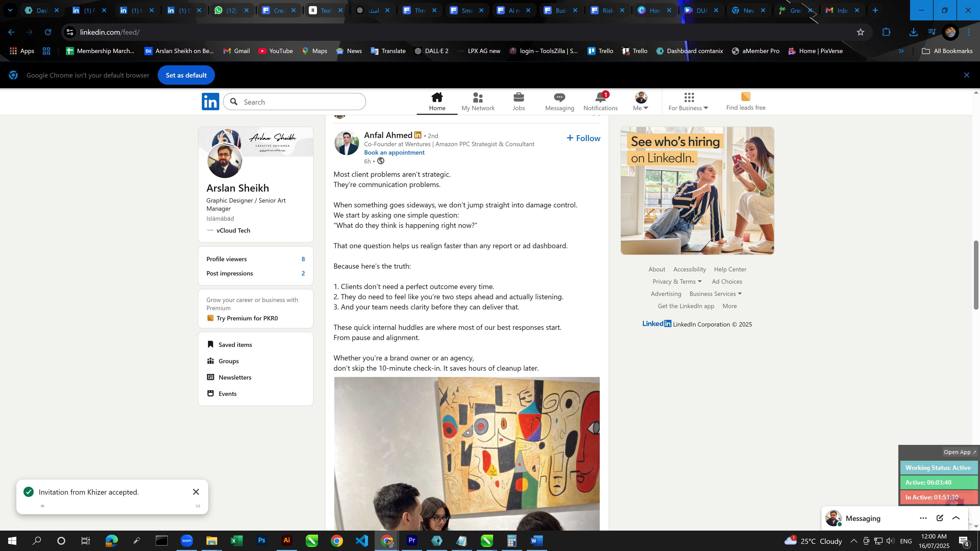Open Help Center footer link
Image resolution: width=980 pixels, height=551 pixels.
(730, 269)
